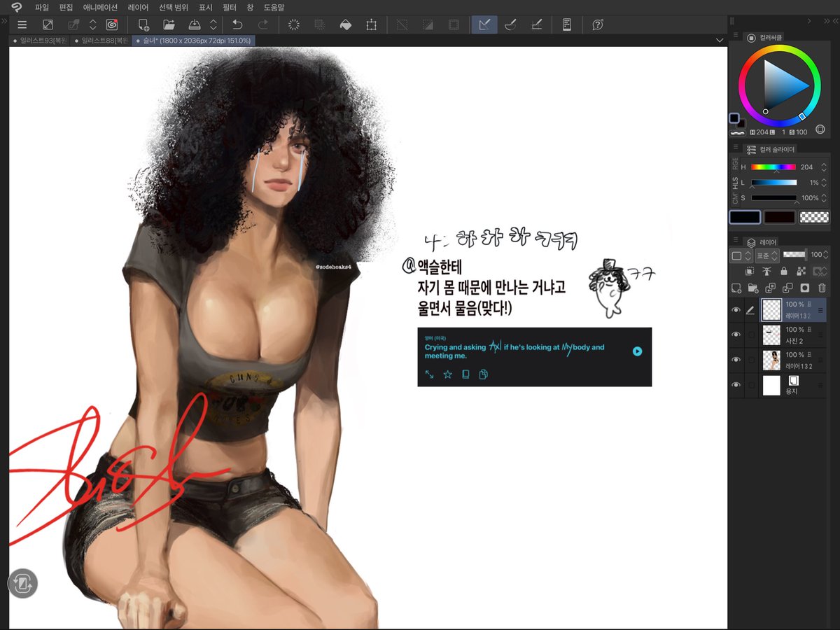Viewport: 840px width, 630px height.
Task: Set as reference layer with lighthouse icon
Action: (x=766, y=271)
